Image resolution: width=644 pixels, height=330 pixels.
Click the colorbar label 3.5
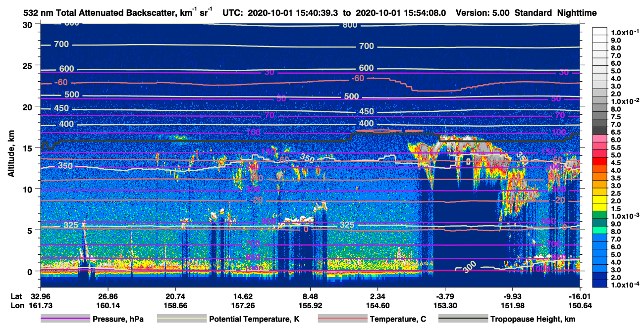pos(616,178)
